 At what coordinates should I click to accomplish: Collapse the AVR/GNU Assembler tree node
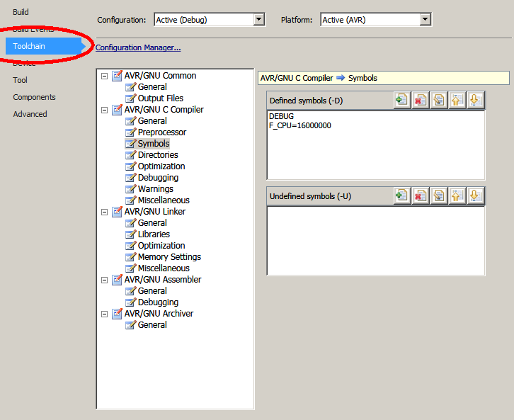(104, 280)
